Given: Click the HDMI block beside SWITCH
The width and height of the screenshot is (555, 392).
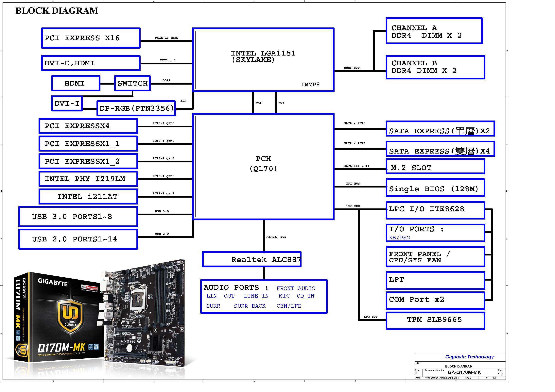Looking at the screenshot, I should (x=76, y=83).
